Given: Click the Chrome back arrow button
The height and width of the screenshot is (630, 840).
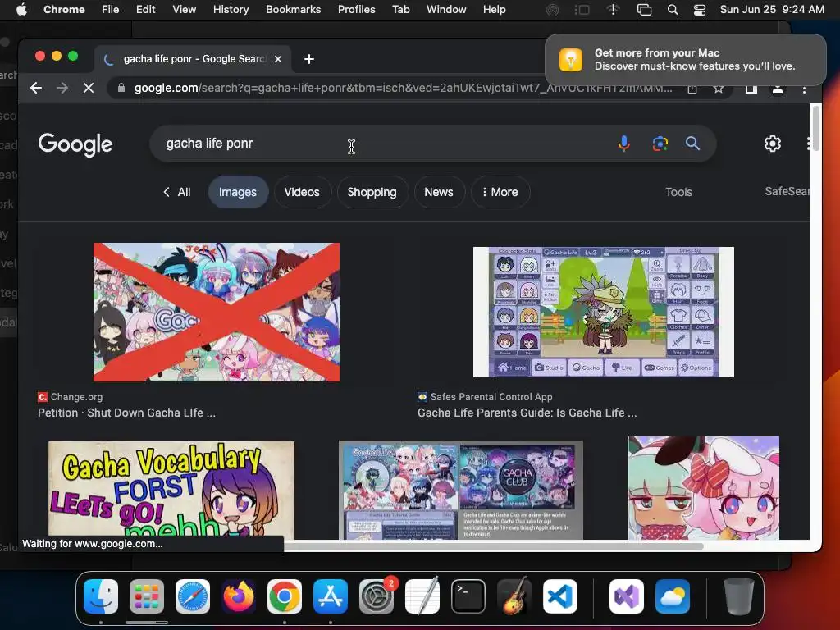Looking at the screenshot, I should pyautogui.click(x=36, y=88).
